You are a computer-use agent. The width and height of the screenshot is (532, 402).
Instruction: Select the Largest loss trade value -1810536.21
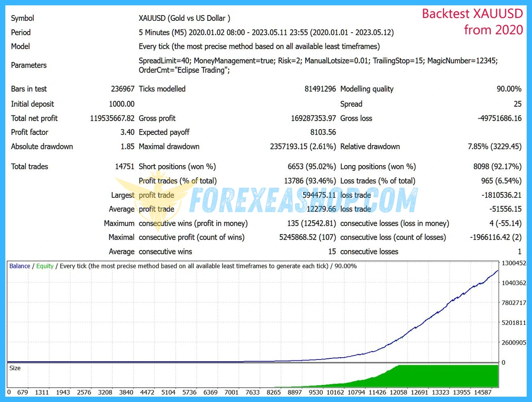501,195
